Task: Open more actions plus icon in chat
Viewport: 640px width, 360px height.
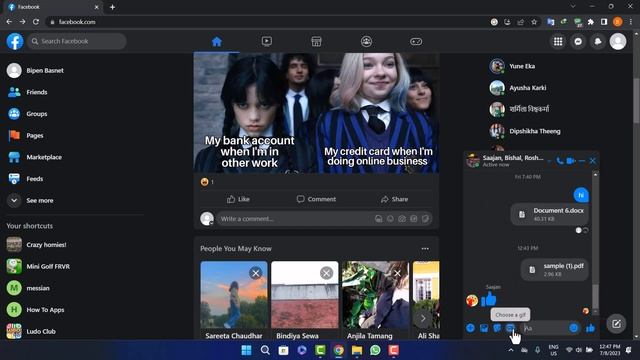Action: pos(470,328)
